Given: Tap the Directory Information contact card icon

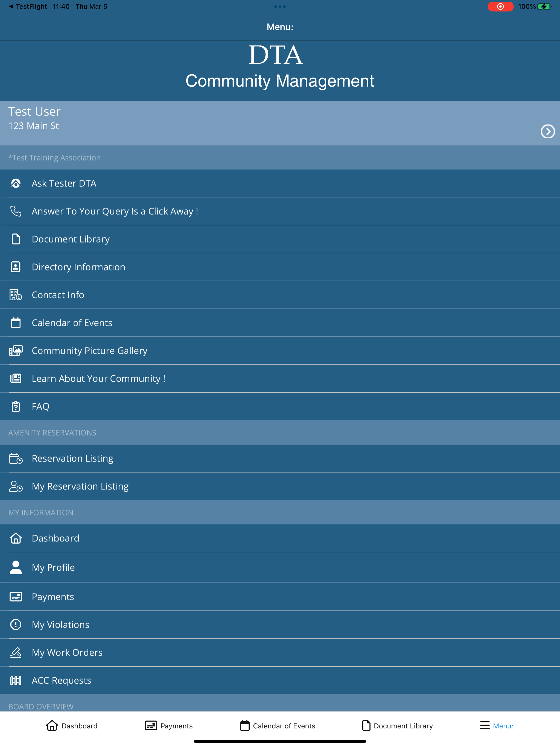Looking at the screenshot, I should click(x=16, y=267).
